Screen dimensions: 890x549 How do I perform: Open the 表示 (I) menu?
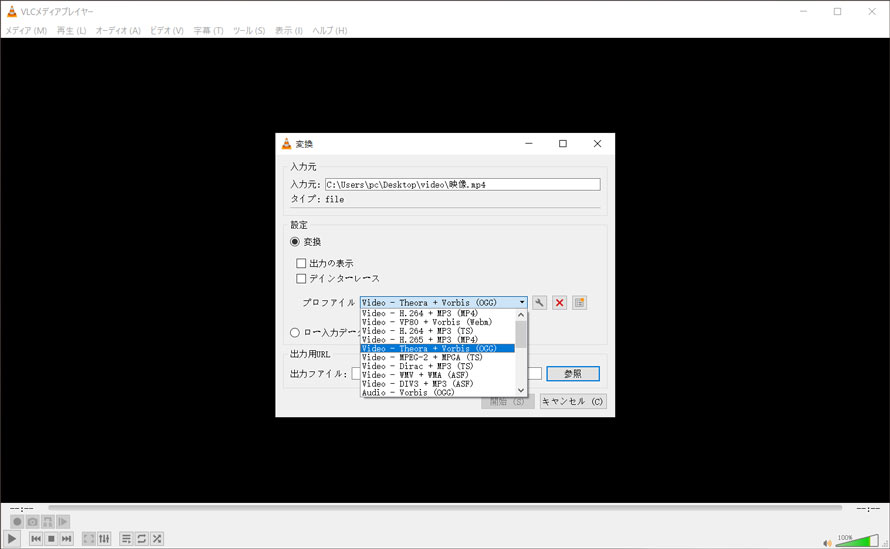289,30
